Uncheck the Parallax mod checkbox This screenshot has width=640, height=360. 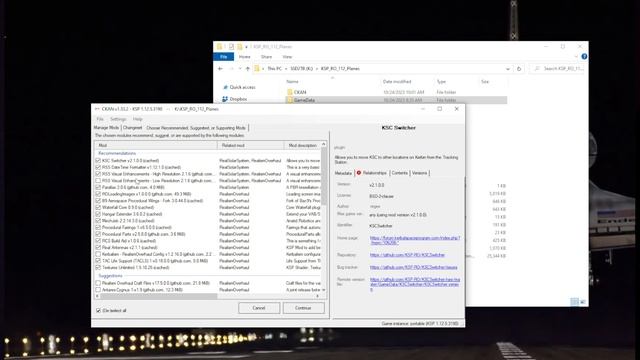pyautogui.click(x=98, y=187)
